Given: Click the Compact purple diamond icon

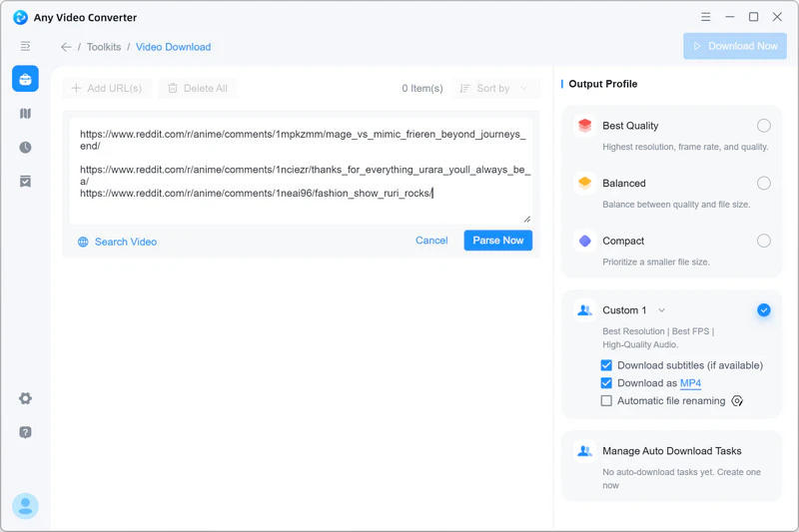Looking at the screenshot, I should click(585, 241).
